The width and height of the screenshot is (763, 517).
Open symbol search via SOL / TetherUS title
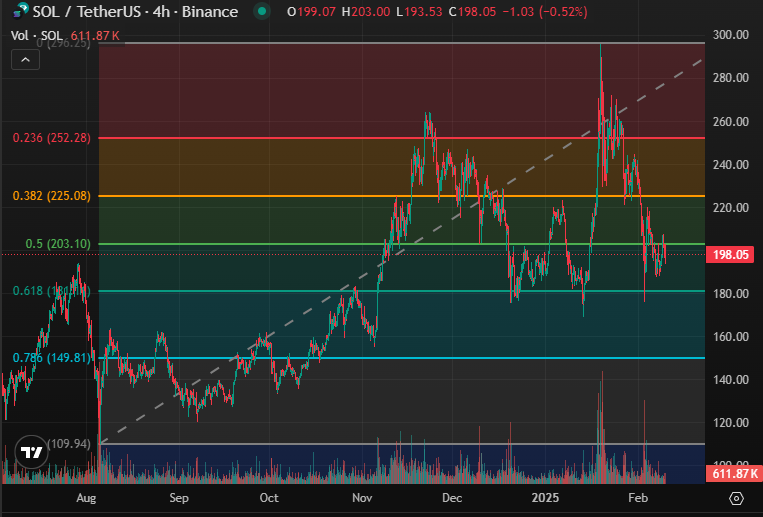135,11
